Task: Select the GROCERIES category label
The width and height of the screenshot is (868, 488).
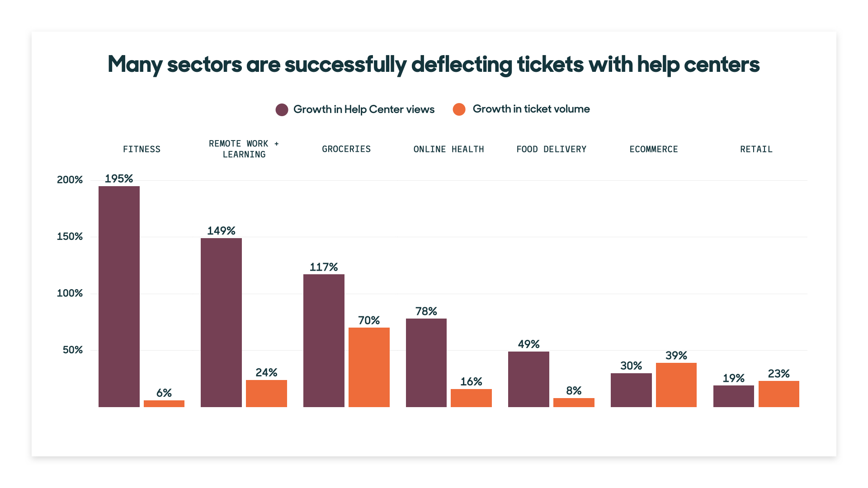Action: tap(346, 149)
